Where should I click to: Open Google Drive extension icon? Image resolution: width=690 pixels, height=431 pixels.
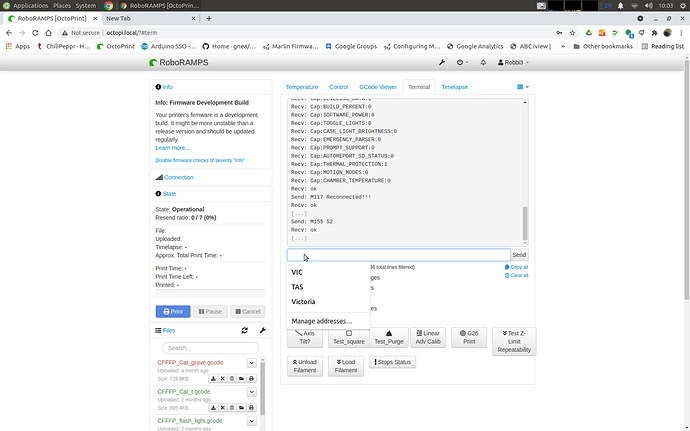pos(589,33)
